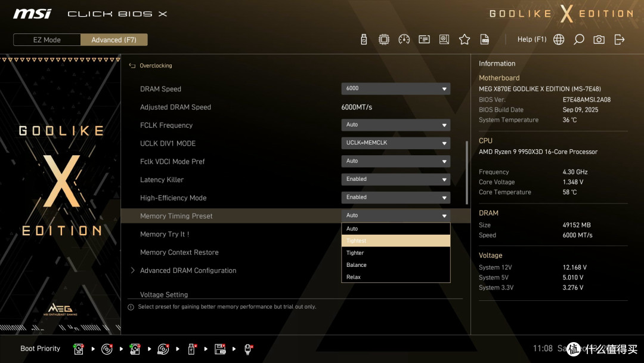Click the info icon beside help description
Viewport: 644px width, 363px height.
point(131,307)
